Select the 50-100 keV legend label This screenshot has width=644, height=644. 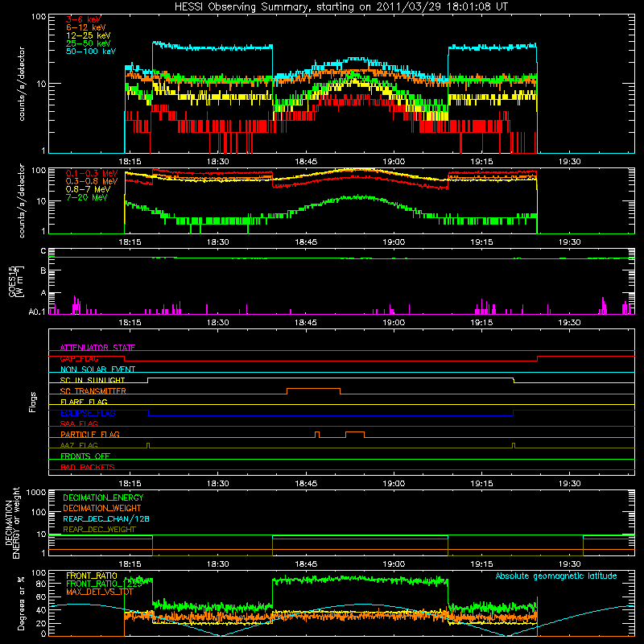[x=91, y=52]
